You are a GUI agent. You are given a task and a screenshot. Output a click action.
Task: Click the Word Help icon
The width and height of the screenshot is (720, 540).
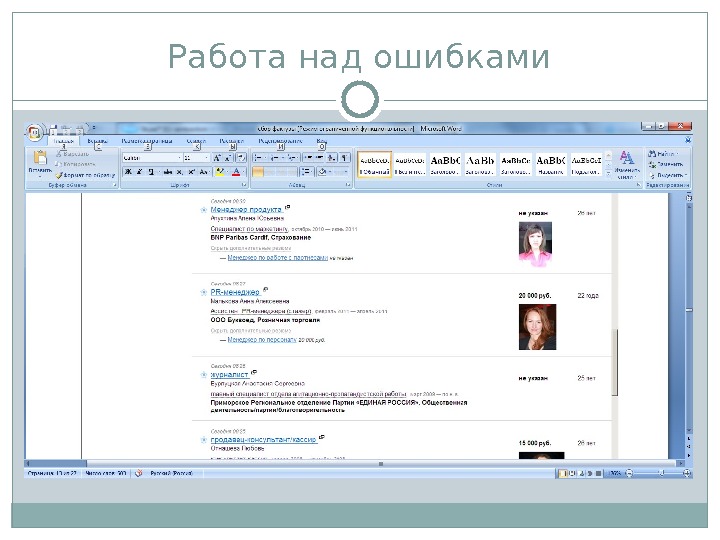click(688, 140)
